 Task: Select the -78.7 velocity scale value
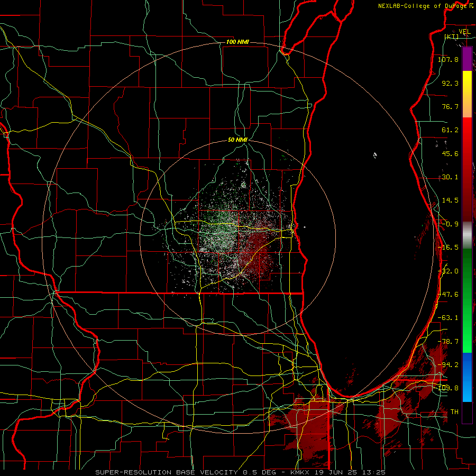[448, 342]
